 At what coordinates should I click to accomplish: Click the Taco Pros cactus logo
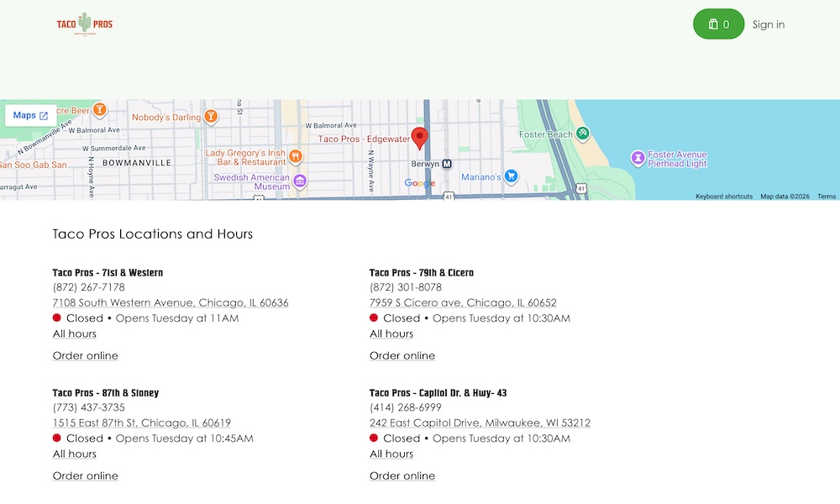coord(85,24)
